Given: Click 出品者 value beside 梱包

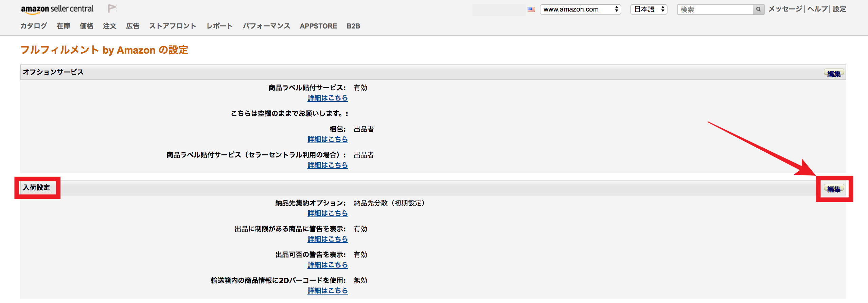Looking at the screenshot, I should (x=364, y=129).
